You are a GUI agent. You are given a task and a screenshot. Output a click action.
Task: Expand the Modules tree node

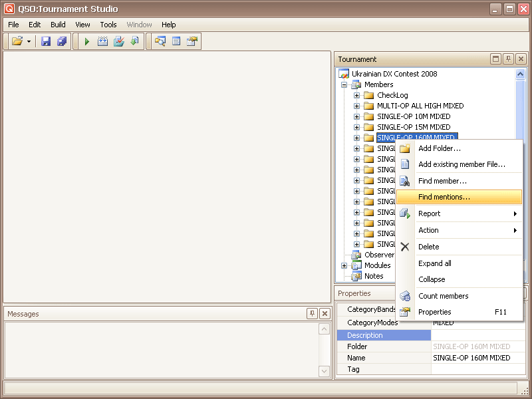tap(344, 265)
